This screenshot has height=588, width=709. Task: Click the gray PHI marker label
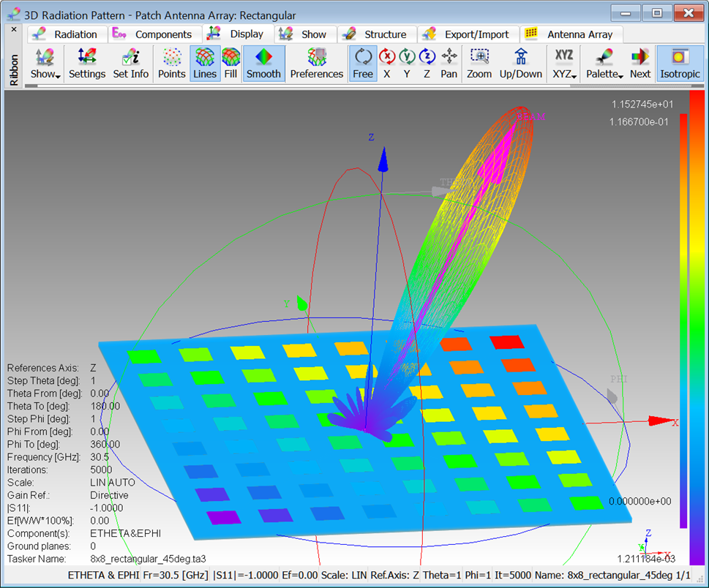(x=618, y=379)
